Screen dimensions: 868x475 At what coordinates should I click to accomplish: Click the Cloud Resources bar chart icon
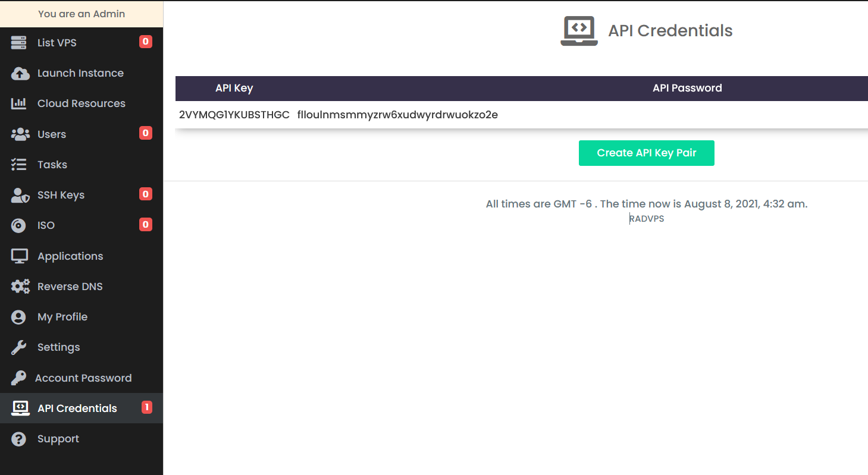[20, 103]
